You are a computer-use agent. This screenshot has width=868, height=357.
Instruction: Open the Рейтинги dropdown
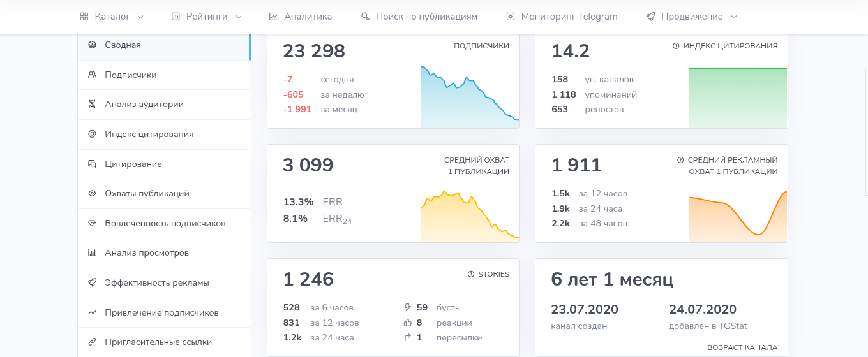tap(207, 17)
